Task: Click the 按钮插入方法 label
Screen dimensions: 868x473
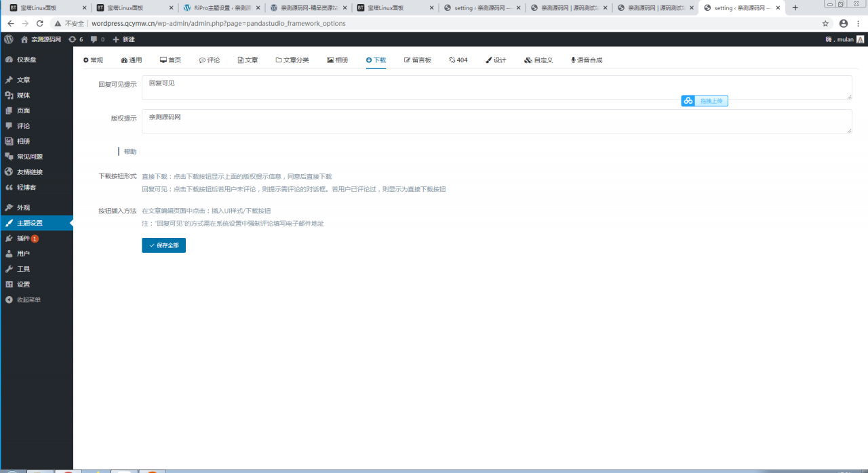Action: point(117,211)
